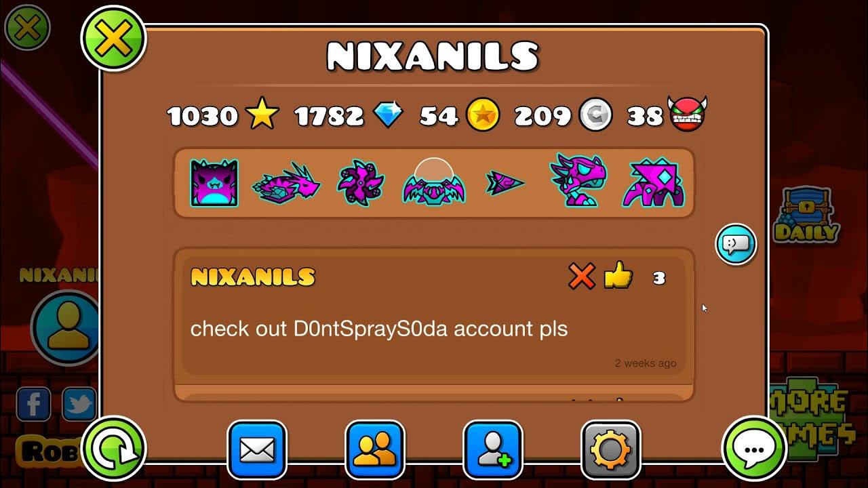
Task: Refresh the profile with the green arrow button
Action: point(113,449)
